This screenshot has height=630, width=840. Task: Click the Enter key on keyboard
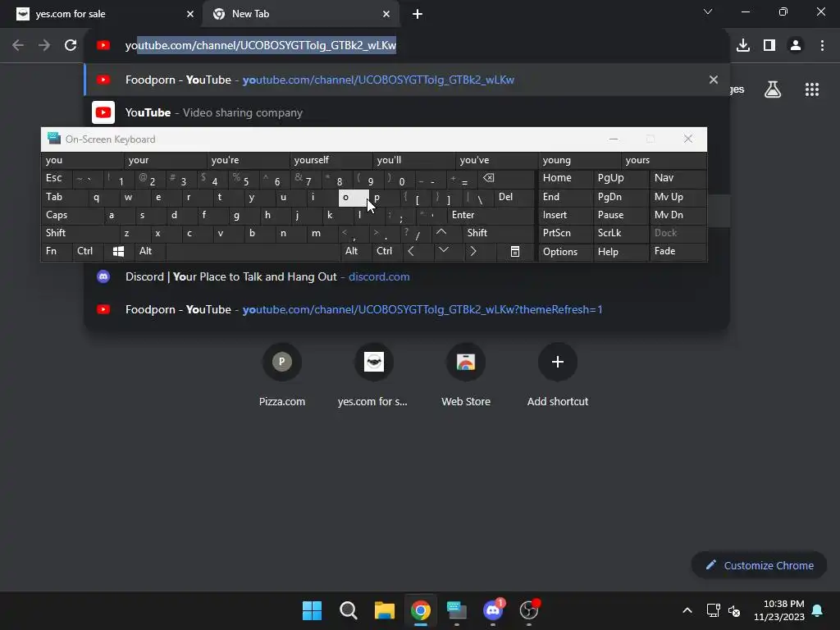pyautogui.click(x=491, y=216)
